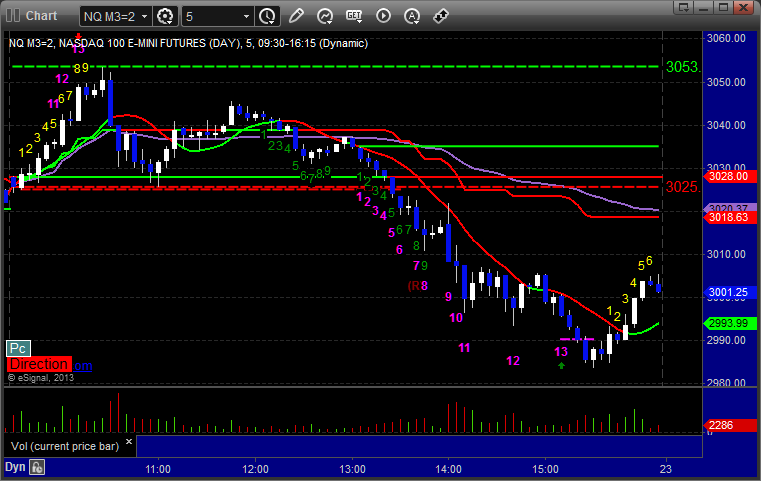Screen dimensions: 761x481
Task: Click the pause bars icon beside Chart
Action: coord(13,16)
